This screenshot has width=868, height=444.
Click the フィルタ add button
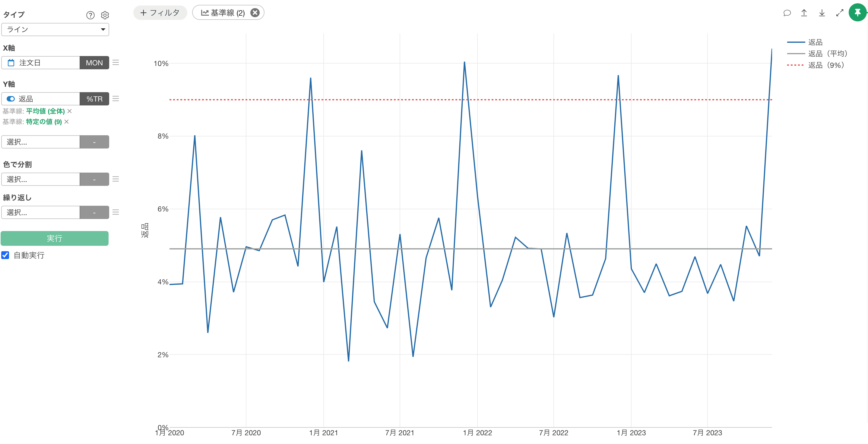[x=160, y=13]
